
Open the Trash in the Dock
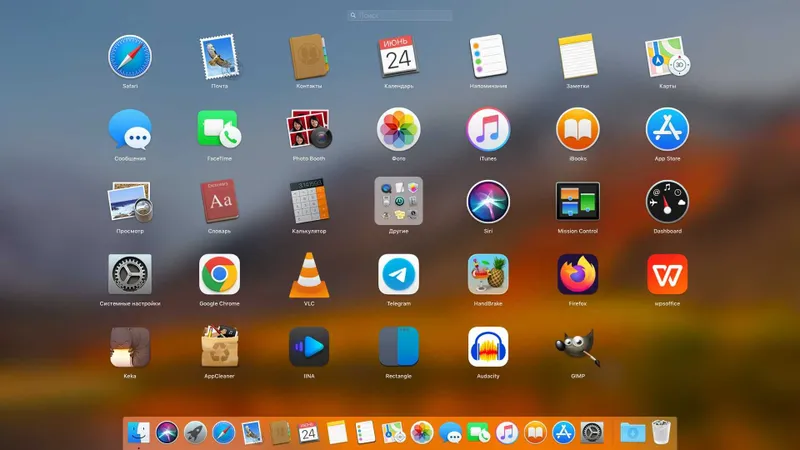[x=661, y=432]
